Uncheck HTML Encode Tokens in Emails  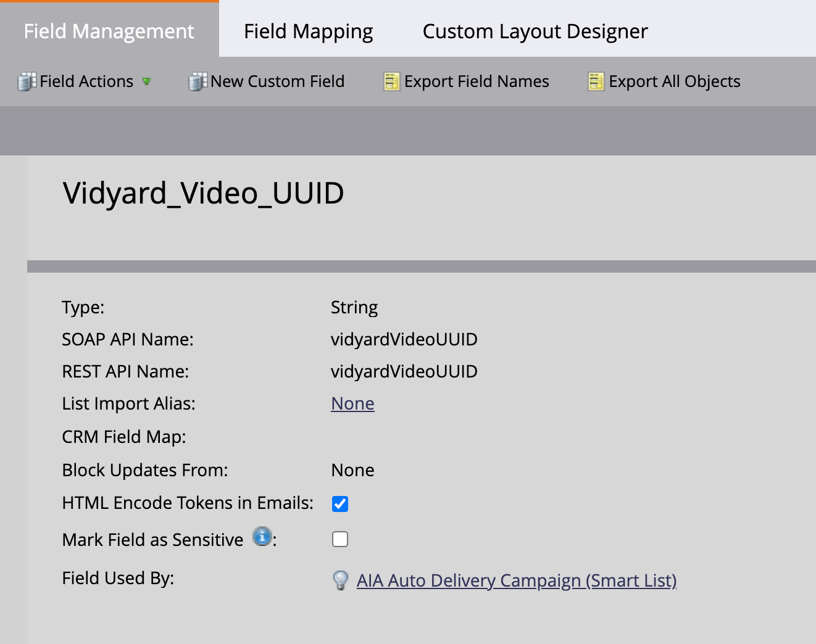tap(340, 503)
